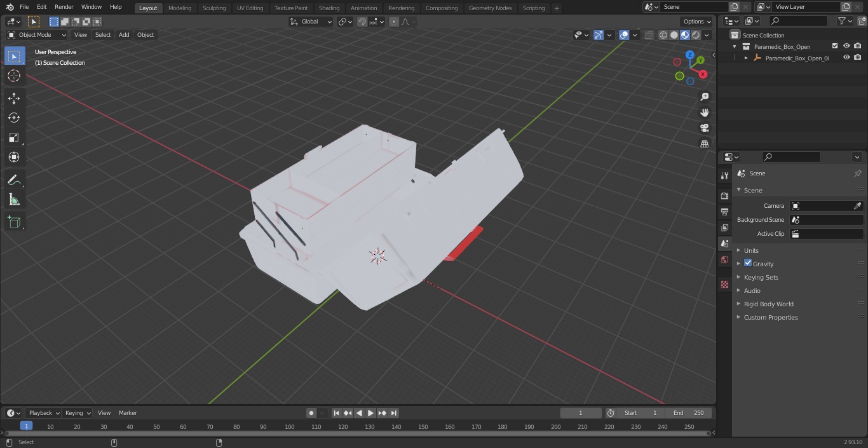Toggle auto keying record button

(x=311, y=413)
